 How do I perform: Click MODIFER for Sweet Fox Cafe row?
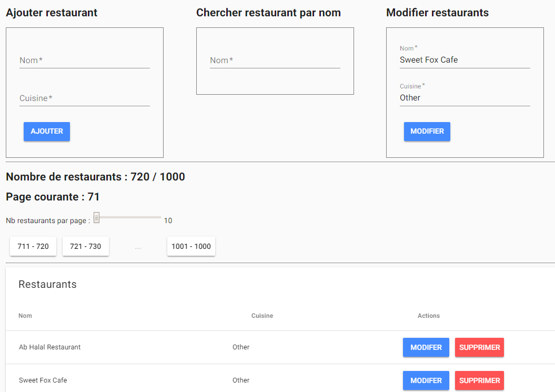[426, 380]
